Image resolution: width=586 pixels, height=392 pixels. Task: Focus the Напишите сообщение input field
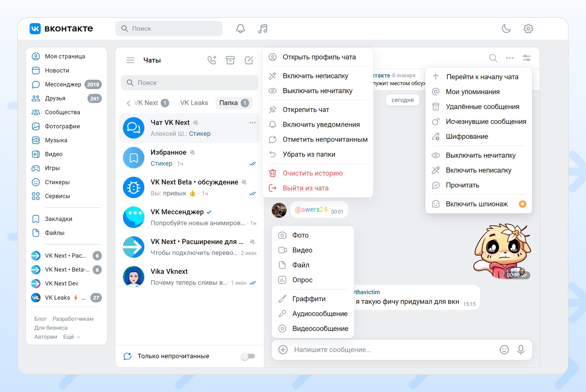(x=394, y=349)
